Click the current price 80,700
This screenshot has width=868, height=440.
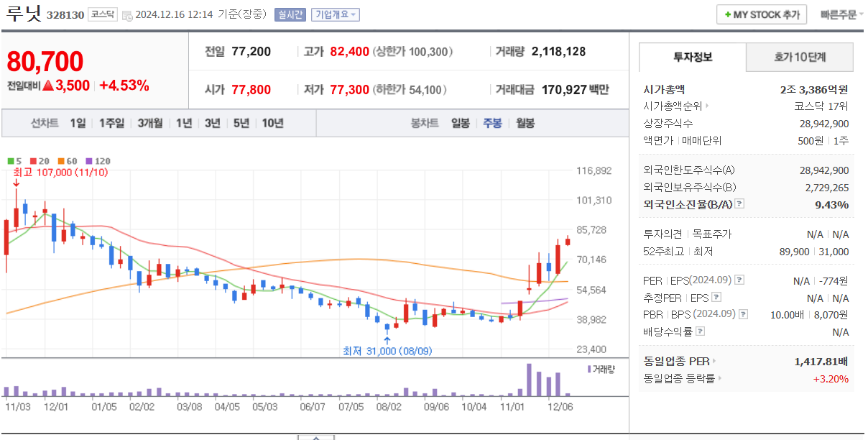[x=45, y=62]
